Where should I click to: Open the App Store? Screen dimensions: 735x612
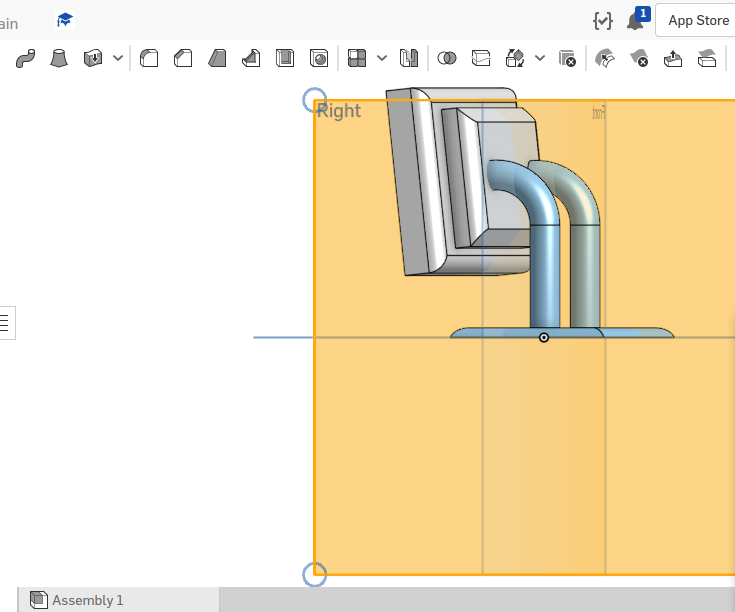[698, 20]
